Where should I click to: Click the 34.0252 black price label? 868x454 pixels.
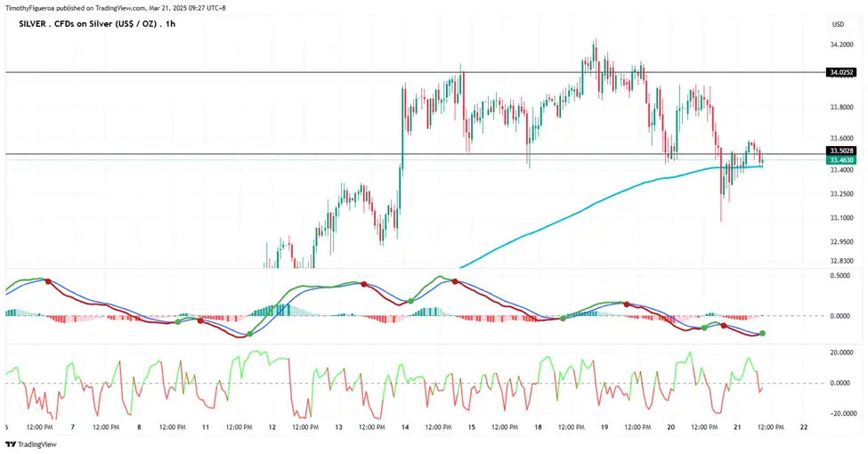pyautogui.click(x=841, y=72)
